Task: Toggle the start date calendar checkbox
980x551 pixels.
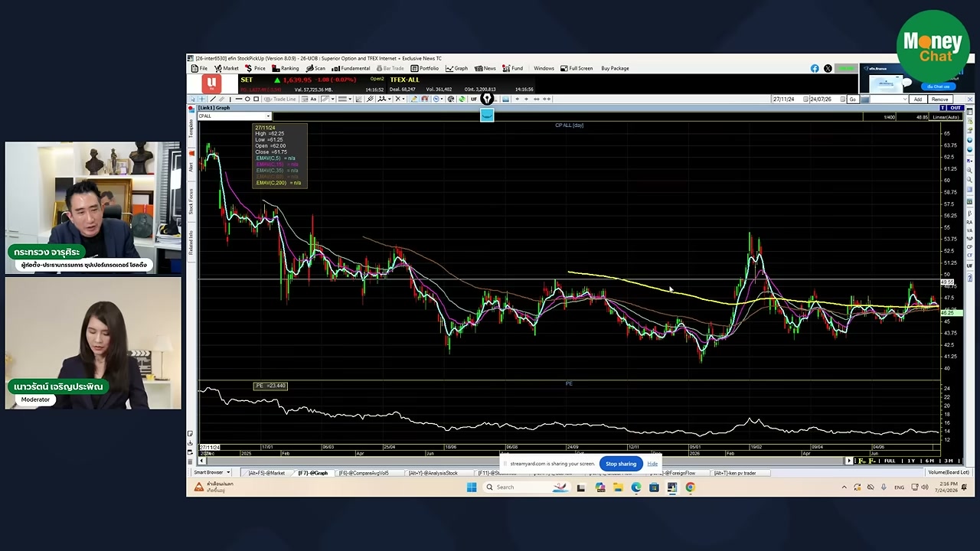Action: tap(805, 99)
